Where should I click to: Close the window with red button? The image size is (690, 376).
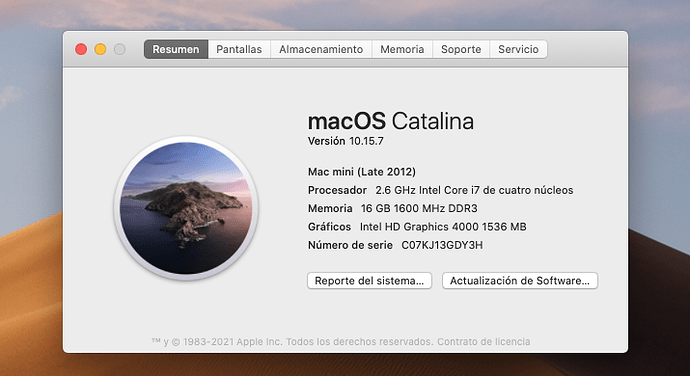(x=81, y=49)
